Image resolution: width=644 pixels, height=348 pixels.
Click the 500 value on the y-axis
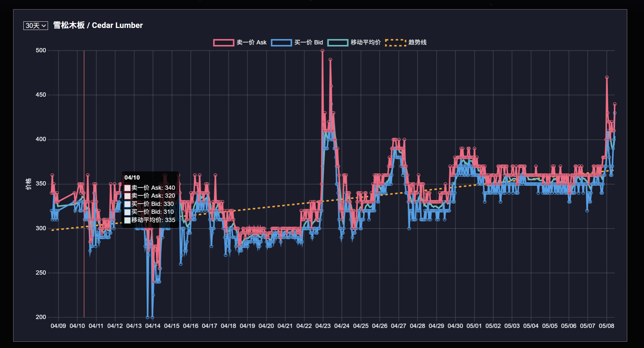41,50
